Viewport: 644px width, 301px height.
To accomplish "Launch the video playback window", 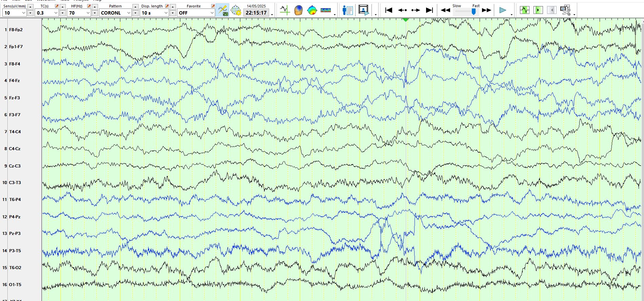I will click(x=364, y=10).
